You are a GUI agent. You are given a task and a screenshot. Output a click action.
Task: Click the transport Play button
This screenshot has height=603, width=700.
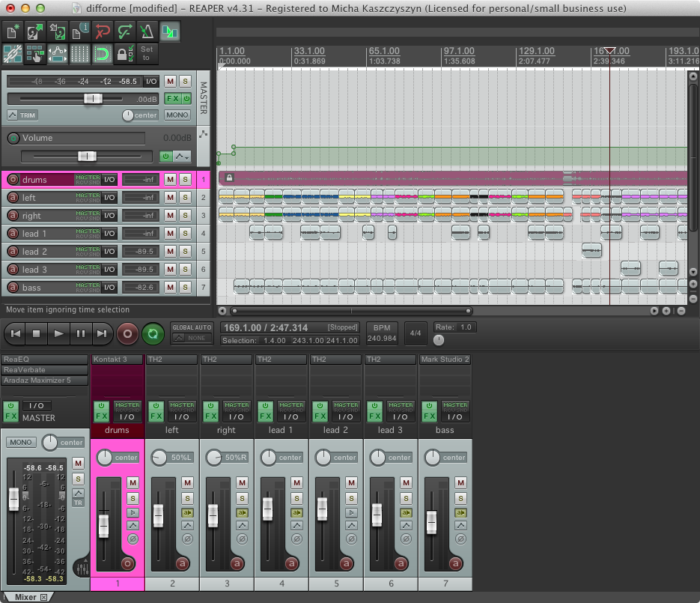pos(58,333)
